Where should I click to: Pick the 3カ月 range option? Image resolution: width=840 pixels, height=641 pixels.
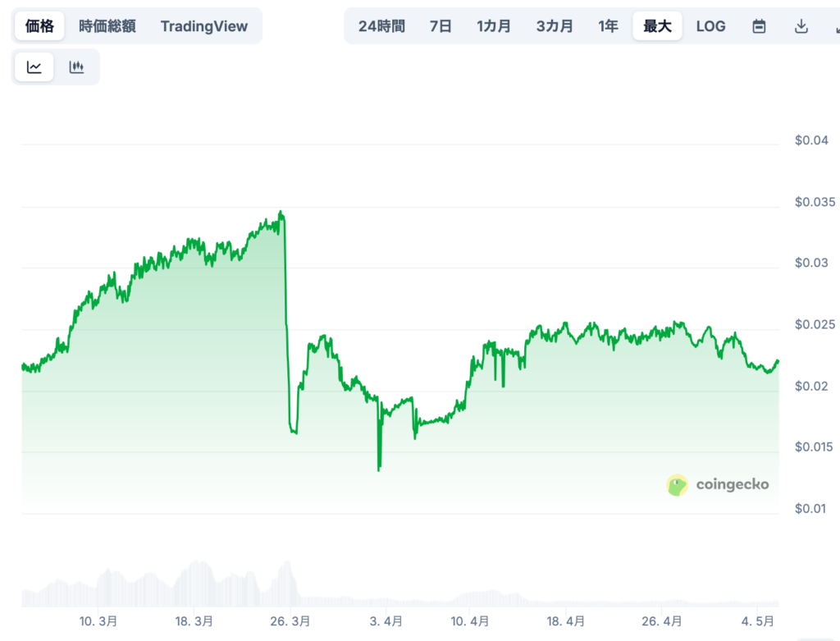[x=555, y=26]
